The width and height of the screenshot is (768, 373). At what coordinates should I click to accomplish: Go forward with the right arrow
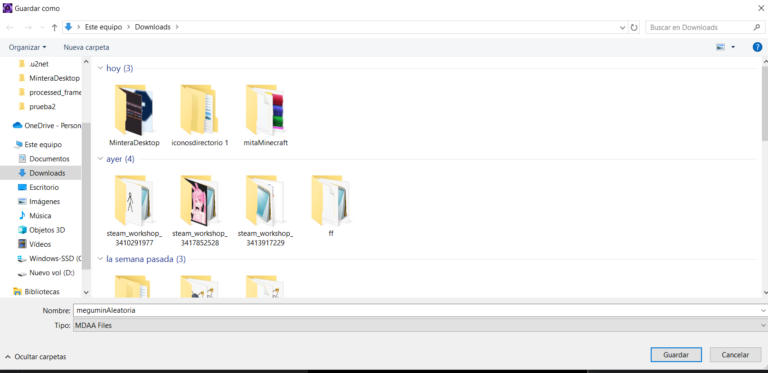point(28,27)
